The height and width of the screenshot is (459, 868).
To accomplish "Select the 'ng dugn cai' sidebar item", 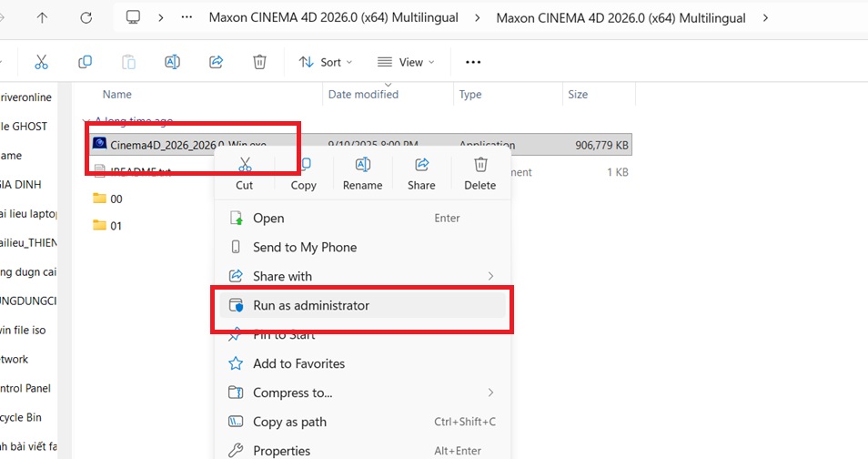I will tap(28, 271).
